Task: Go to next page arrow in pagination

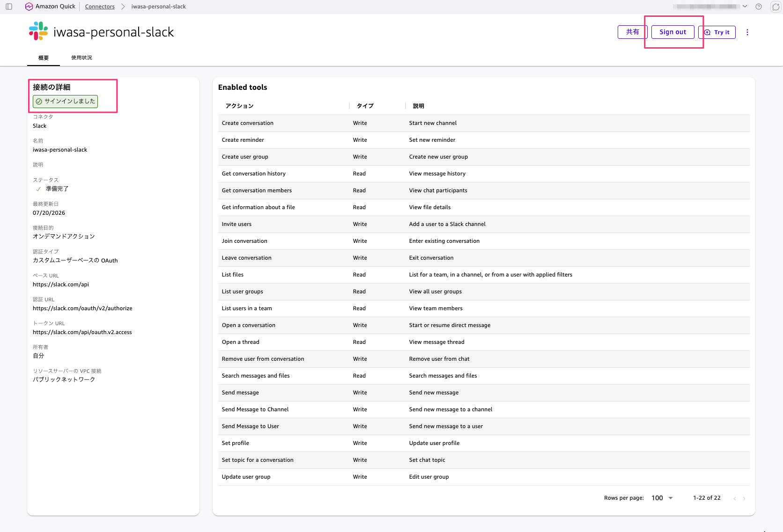Action: coord(744,498)
